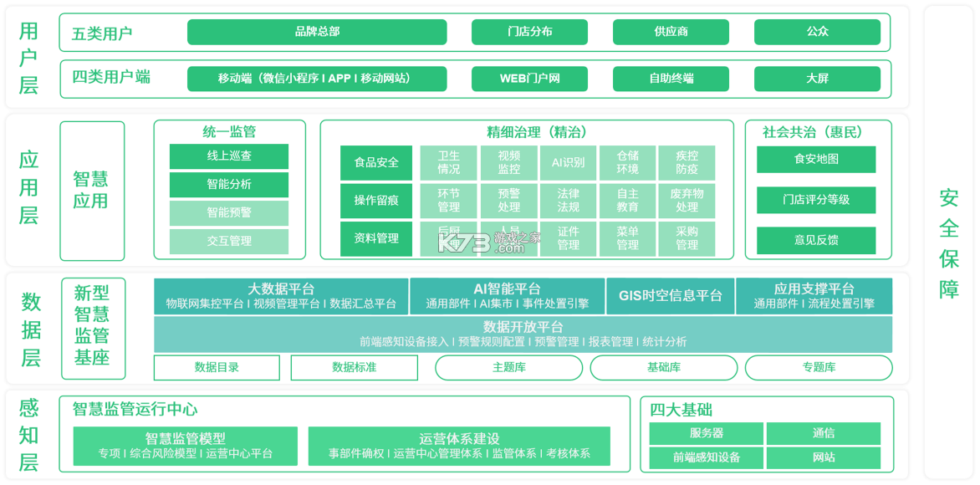Select the GIS时空信息平台 block
The width and height of the screenshot is (980, 485).
coord(671,296)
